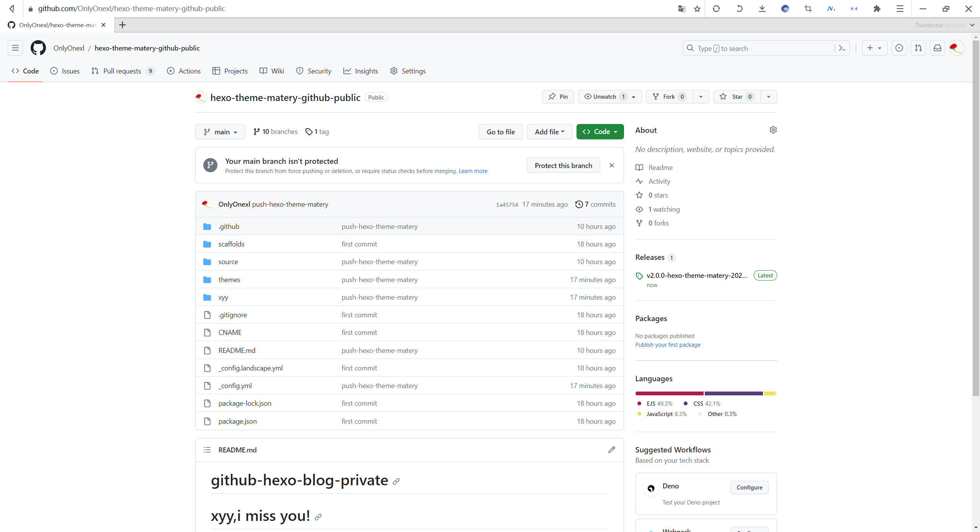Toggle Pin for this repository
Image resolution: width=980 pixels, height=532 pixels.
click(558, 97)
